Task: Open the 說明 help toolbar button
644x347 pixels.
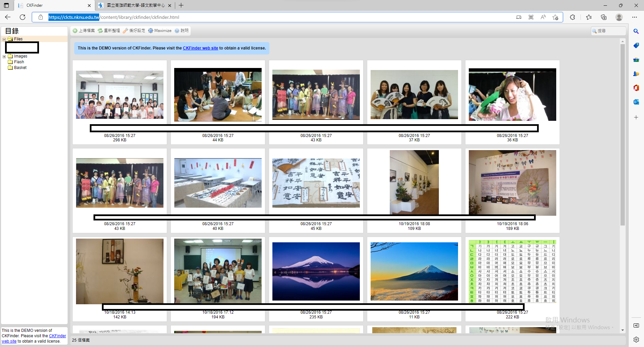Action: coord(182,31)
